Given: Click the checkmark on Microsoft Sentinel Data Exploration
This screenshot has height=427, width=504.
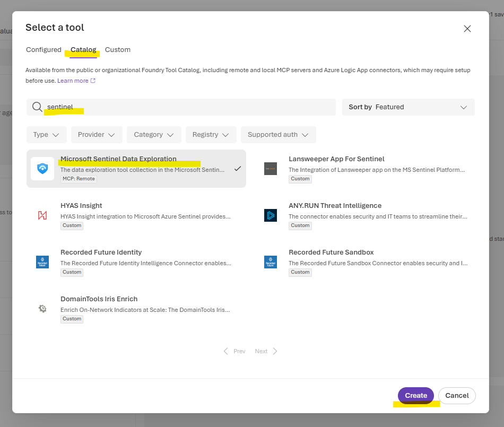Looking at the screenshot, I should click(x=238, y=168).
